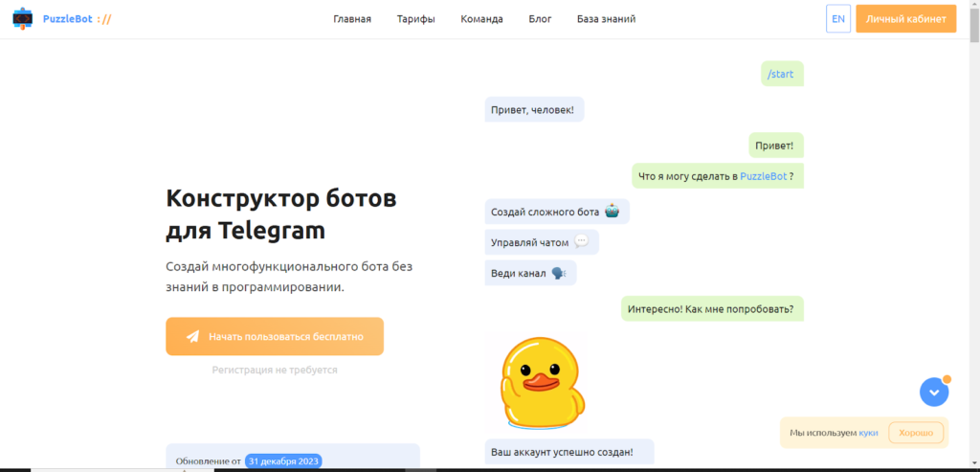The height and width of the screenshot is (472, 980).
Task: Click the speaking head emoji beside Веди канал
Action: coord(559,273)
